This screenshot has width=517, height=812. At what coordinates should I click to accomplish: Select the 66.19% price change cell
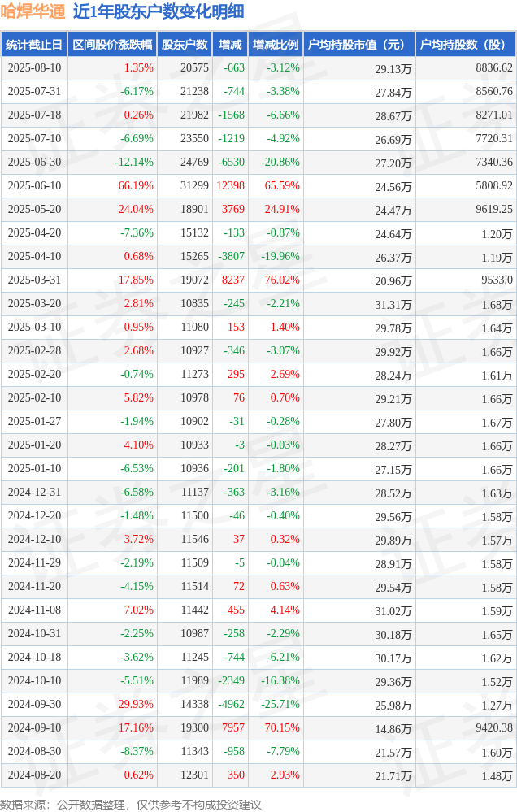[112, 185]
